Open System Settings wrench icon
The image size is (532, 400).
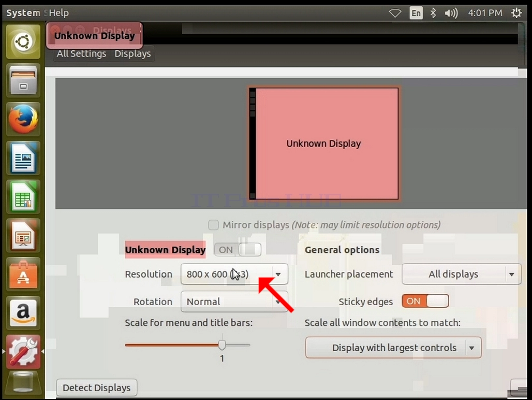[23, 352]
